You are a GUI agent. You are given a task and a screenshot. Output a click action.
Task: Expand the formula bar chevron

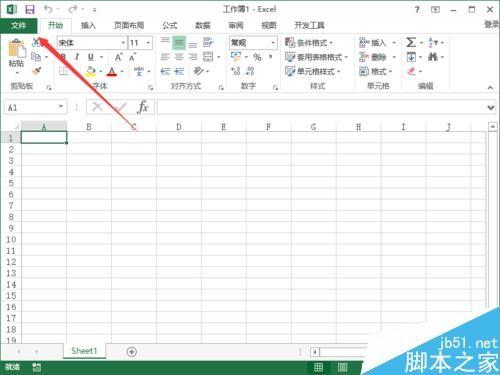click(x=491, y=108)
